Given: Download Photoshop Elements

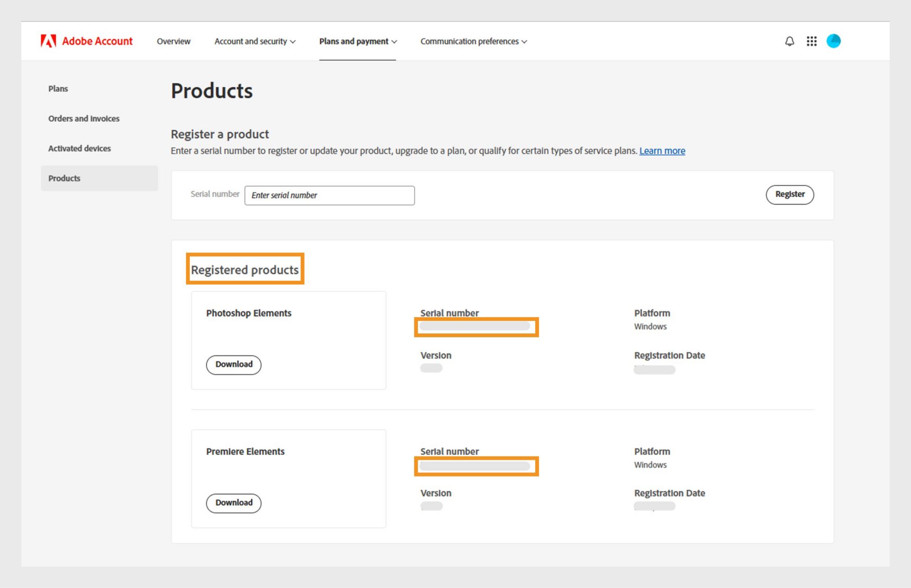Looking at the screenshot, I should click(x=233, y=365).
